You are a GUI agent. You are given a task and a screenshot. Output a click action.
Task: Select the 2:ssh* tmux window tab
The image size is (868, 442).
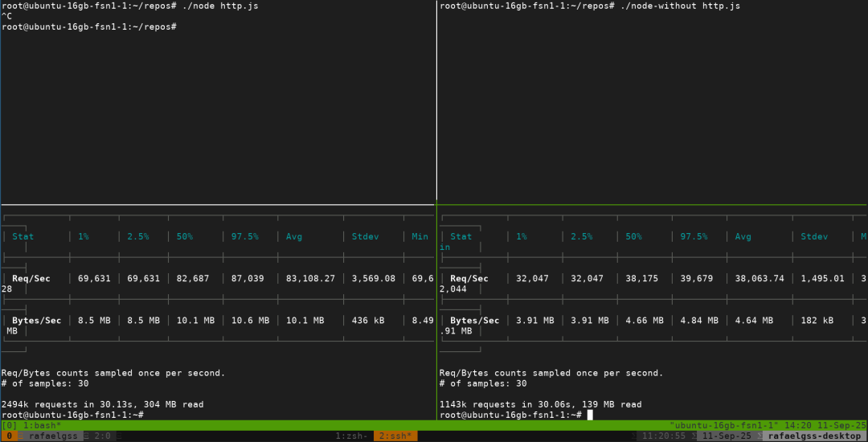click(395, 436)
